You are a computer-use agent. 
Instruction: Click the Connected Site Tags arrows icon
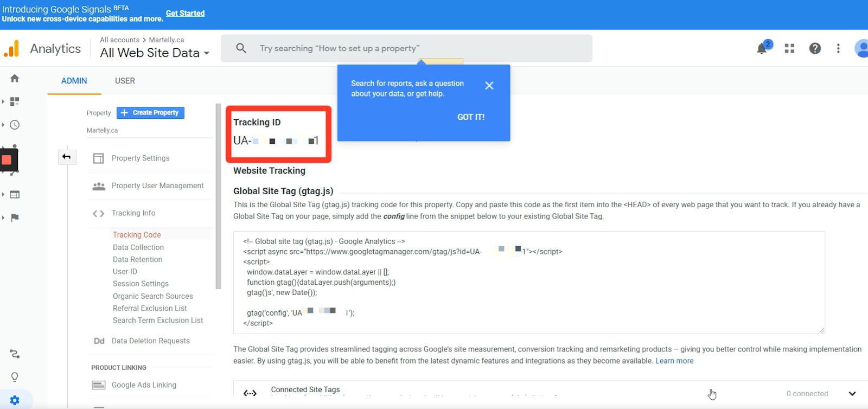tap(250, 393)
